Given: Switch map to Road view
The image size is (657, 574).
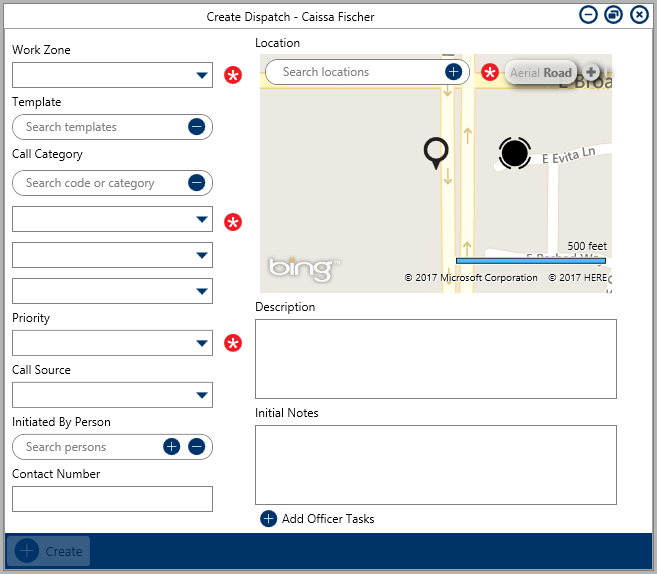Looking at the screenshot, I should 558,73.
